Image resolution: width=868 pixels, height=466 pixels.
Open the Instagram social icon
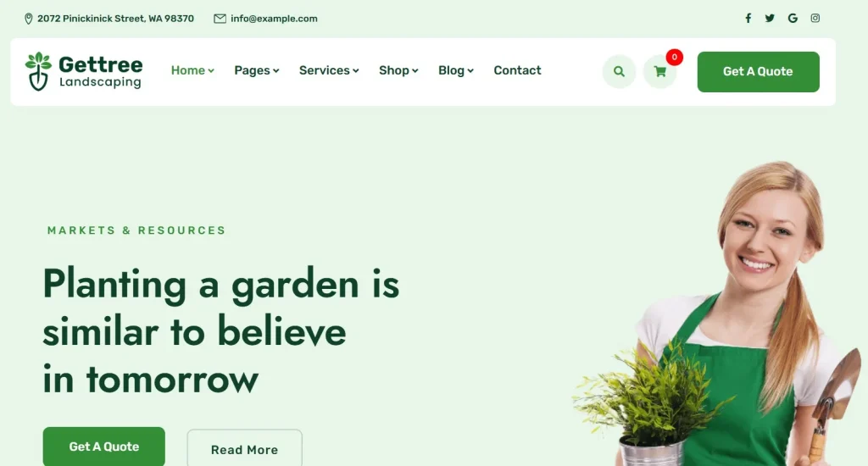point(815,19)
